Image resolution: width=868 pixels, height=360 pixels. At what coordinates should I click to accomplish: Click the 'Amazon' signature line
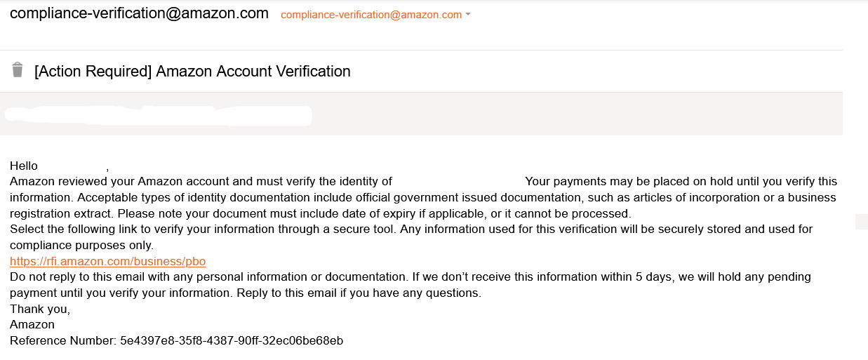point(32,325)
